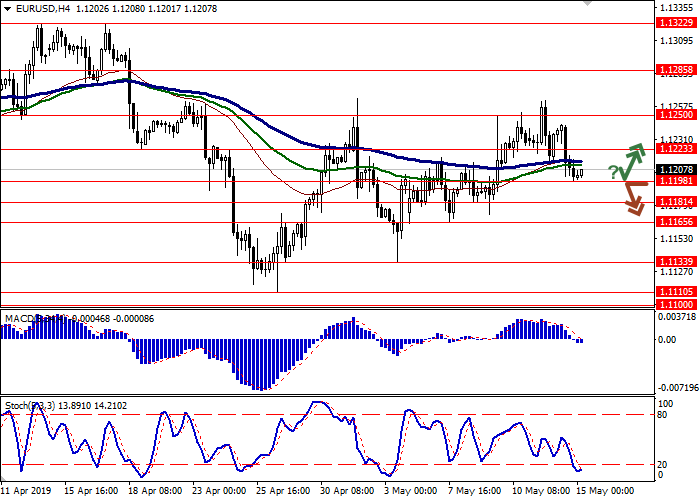Click the 1.11656 red price label
This screenshot has height=500, width=700.
676,222
